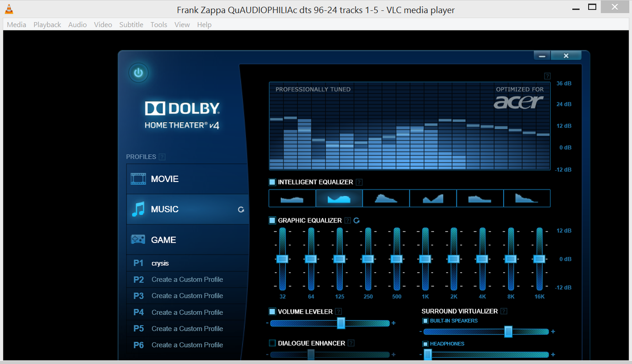The height and width of the screenshot is (364, 632).
Task: Enable the Dialogue Enhancer checkbox
Action: click(272, 343)
